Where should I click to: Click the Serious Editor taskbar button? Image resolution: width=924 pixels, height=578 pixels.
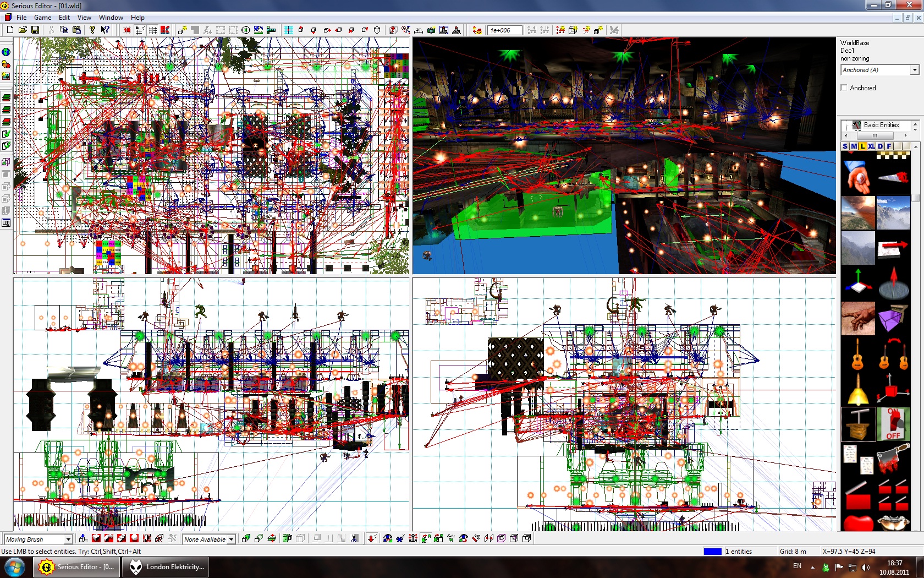click(77, 566)
